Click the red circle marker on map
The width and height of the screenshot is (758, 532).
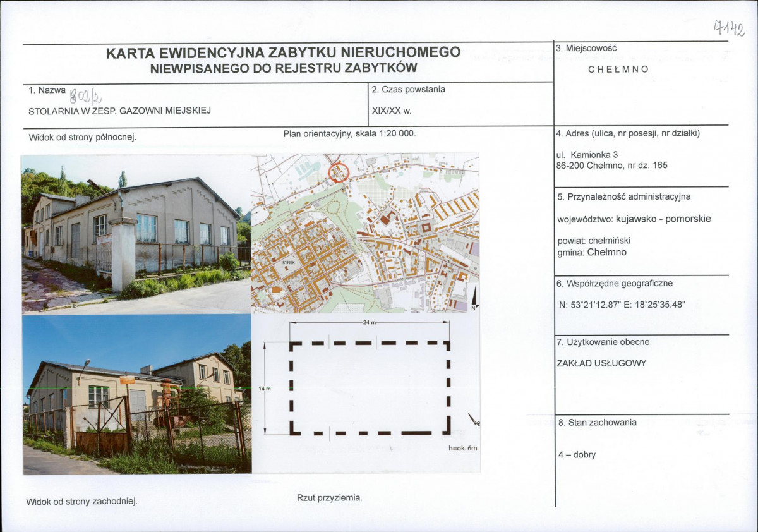339,172
